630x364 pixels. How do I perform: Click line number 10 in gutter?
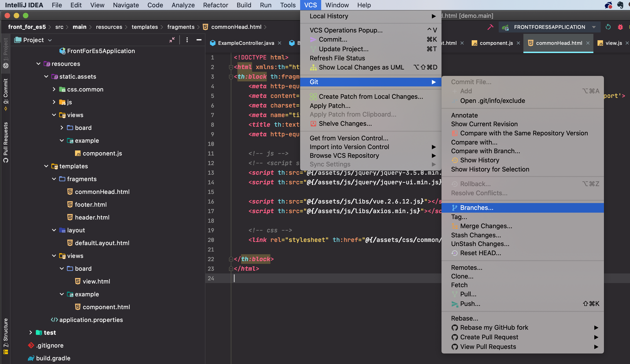point(211,144)
